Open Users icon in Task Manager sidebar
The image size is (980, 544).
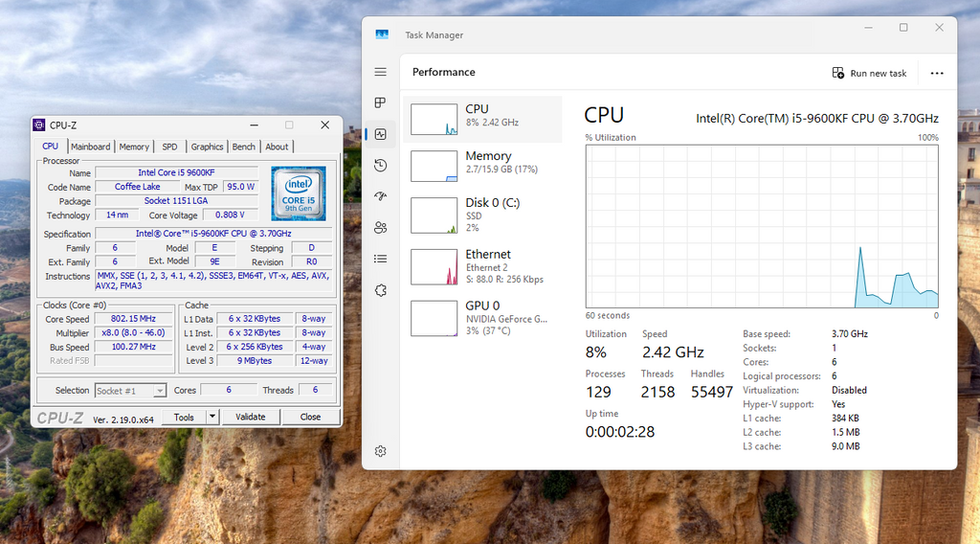point(380,228)
